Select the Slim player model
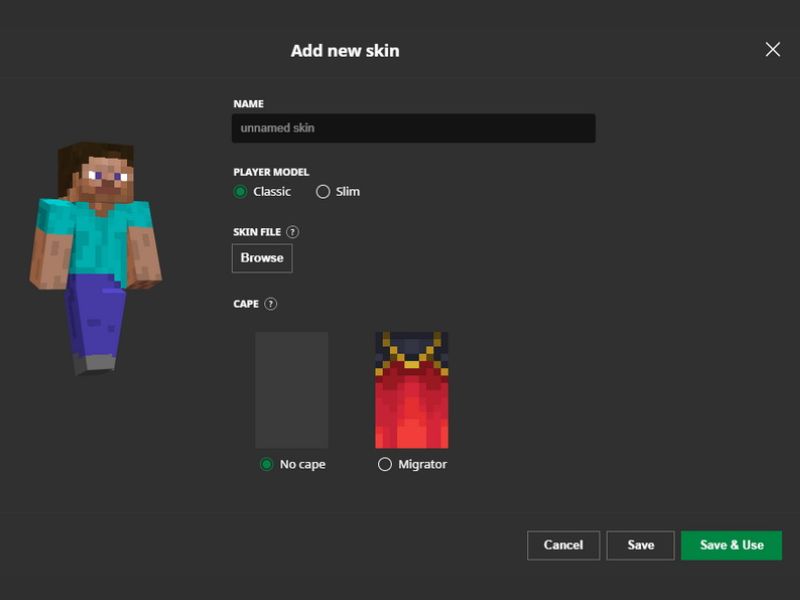The image size is (800, 600). [323, 192]
